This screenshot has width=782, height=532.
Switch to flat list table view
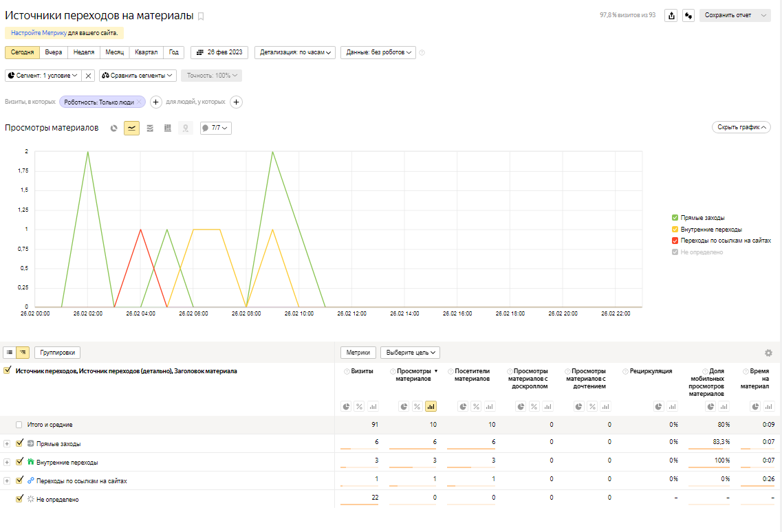click(10, 353)
